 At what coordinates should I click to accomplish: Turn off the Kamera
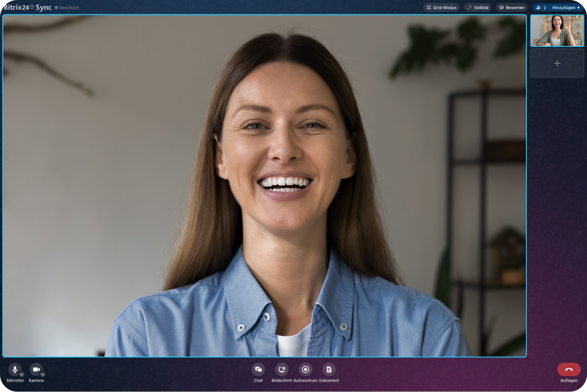pos(36,369)
